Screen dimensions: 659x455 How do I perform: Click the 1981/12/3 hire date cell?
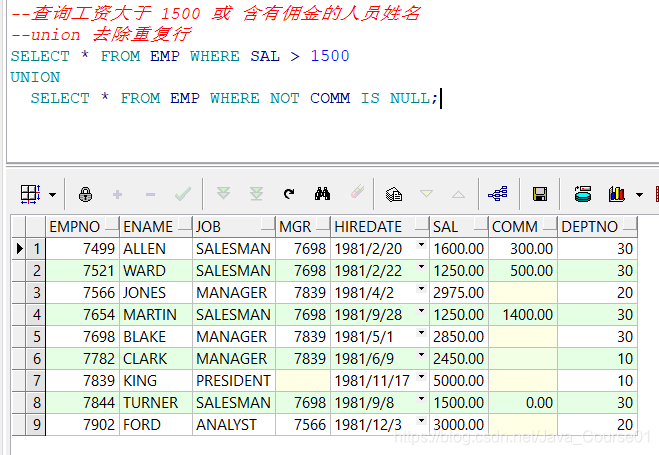pos(380,424)
